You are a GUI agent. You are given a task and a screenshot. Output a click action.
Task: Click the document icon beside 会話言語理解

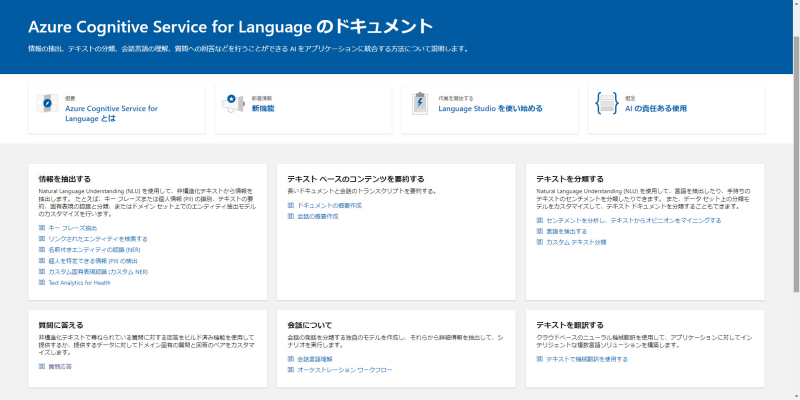coord(291,359)
